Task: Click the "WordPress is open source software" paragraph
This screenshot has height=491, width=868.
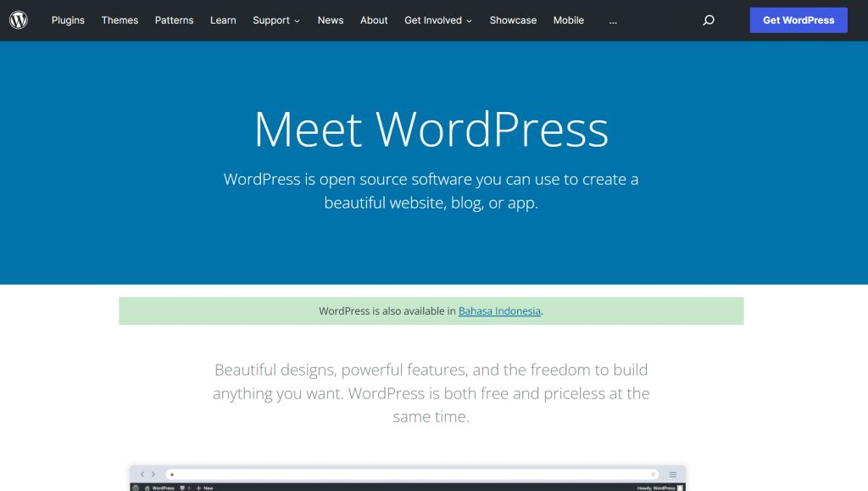Action: [431, 191]
